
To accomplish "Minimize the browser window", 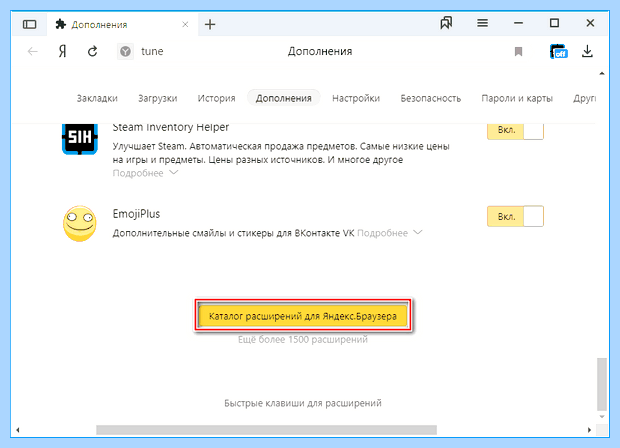I will 518,23.
